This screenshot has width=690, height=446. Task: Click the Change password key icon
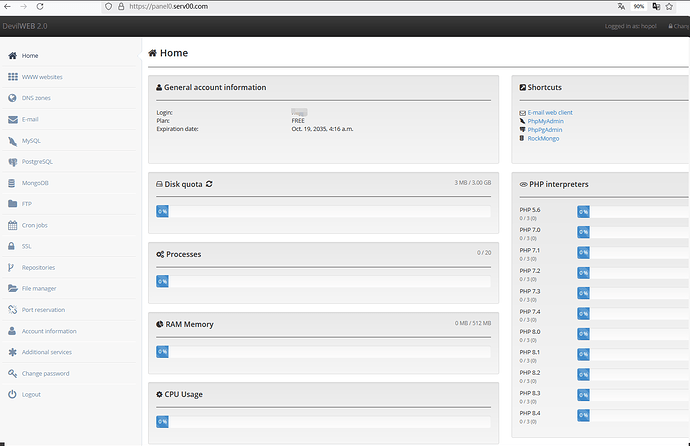[x=12, y=373]
